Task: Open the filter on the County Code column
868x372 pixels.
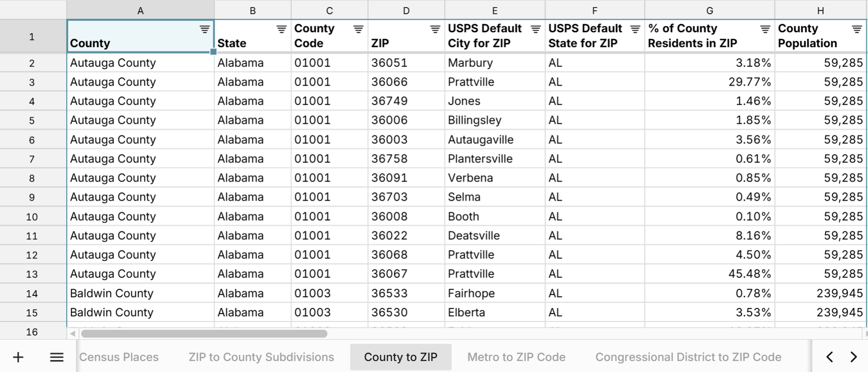Action: click(357, 30)
